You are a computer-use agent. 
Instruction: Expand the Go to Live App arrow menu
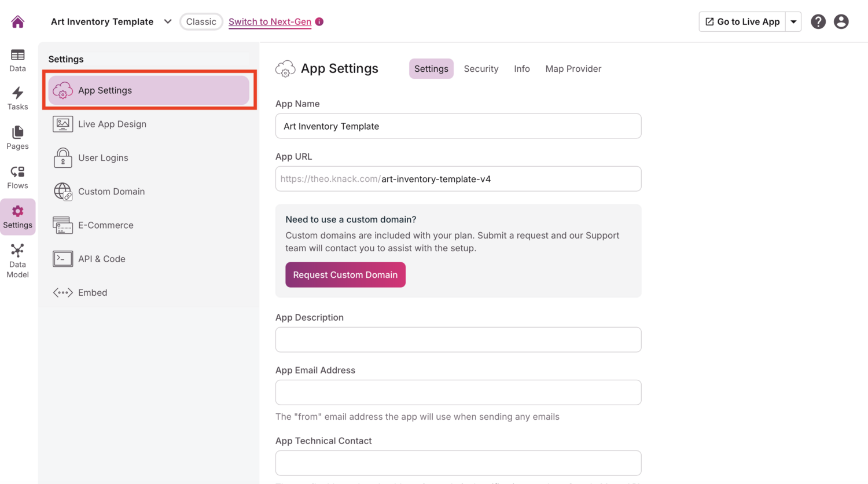(x=793, y=22)
